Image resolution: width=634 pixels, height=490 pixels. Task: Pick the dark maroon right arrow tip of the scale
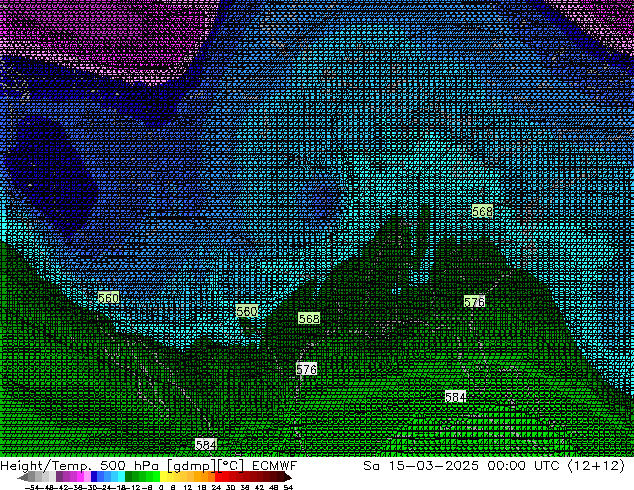point(288,477)
